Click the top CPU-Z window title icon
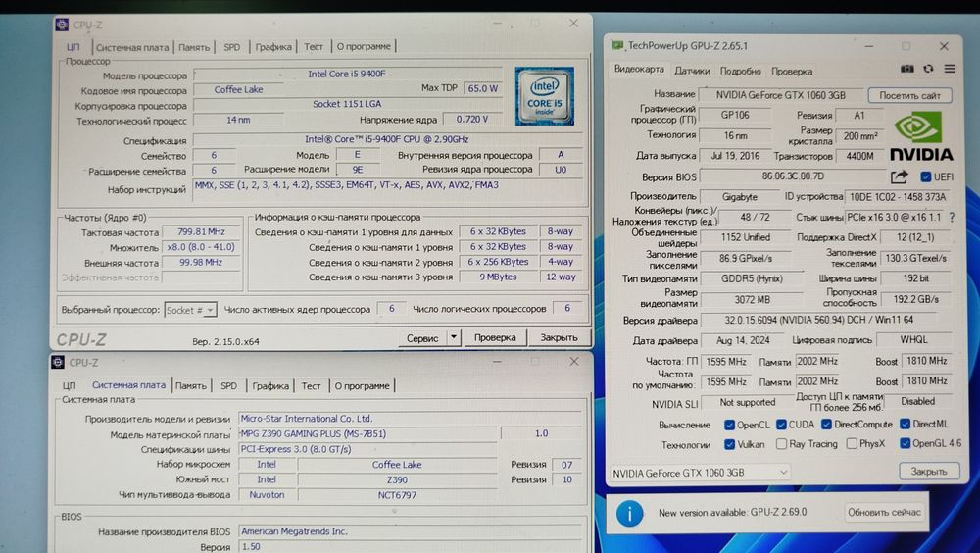The width and height of the screenshot is (980, 553). [x=62, y=25]
